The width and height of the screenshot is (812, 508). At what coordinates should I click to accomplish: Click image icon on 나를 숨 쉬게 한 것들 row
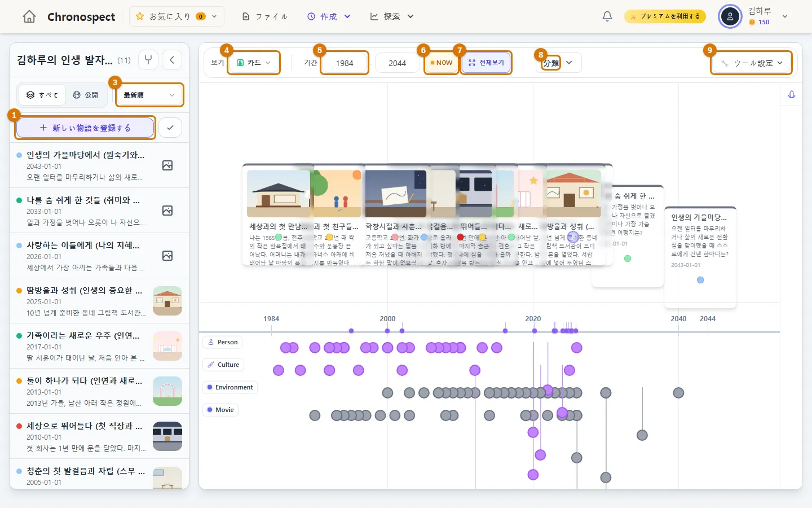(167, 211)
